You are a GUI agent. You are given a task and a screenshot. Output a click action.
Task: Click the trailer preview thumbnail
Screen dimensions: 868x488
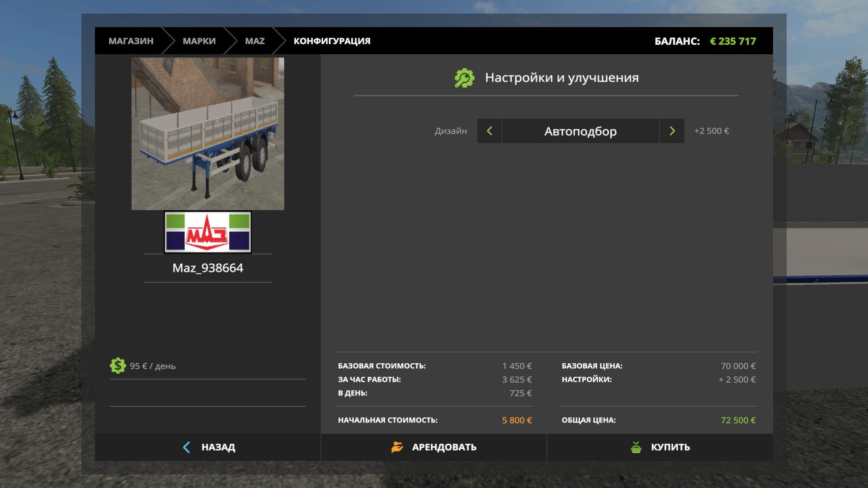click(208, 134)
